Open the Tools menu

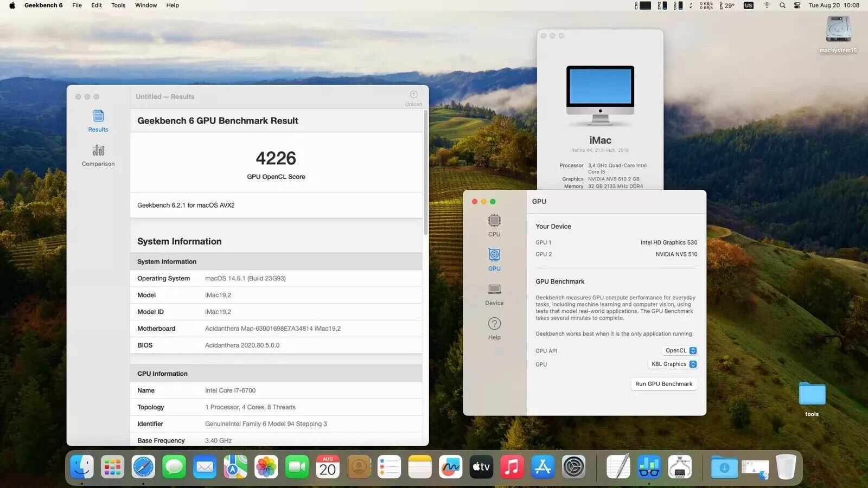click(x=118, y=5)
